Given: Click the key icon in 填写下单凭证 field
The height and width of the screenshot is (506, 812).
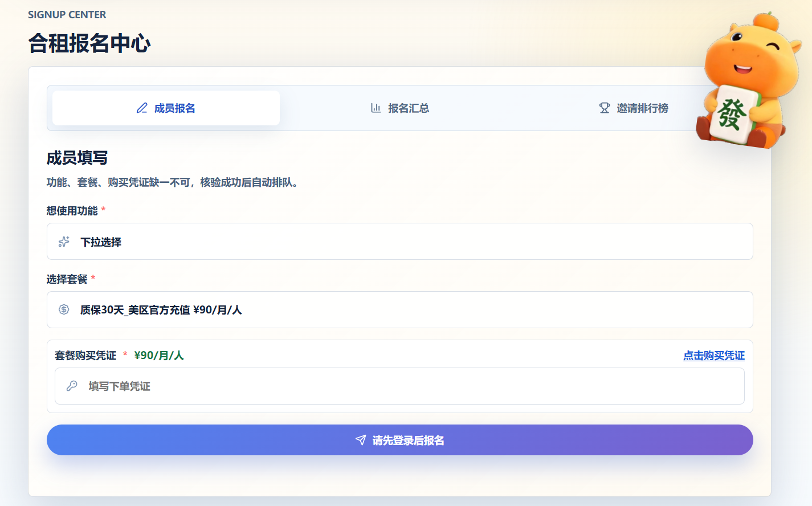Looking at the screenshot, I should [x=72, y=386].
